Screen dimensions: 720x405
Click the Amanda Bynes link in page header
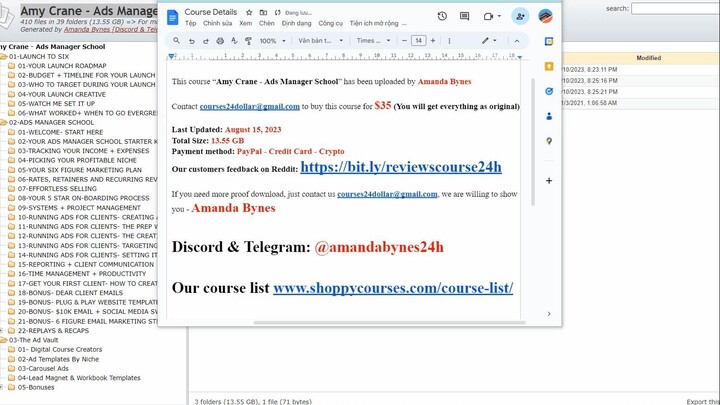(110, 29)
